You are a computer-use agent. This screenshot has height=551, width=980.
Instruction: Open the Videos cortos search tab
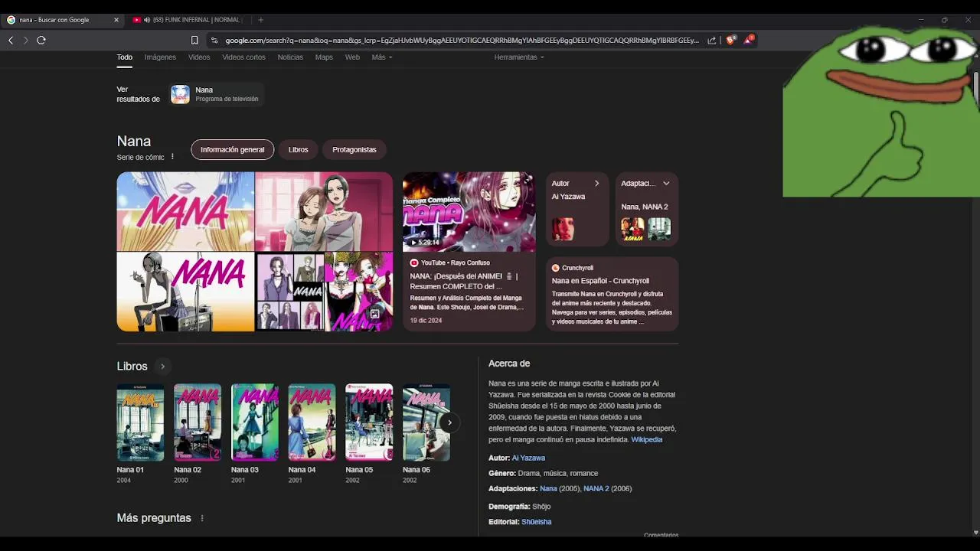pos(243,57)
